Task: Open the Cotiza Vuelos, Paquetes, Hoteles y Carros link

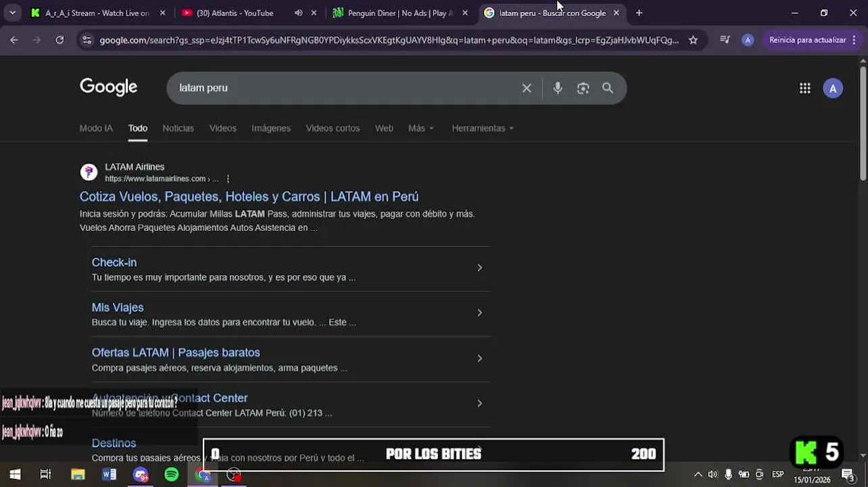Action: 249,197
